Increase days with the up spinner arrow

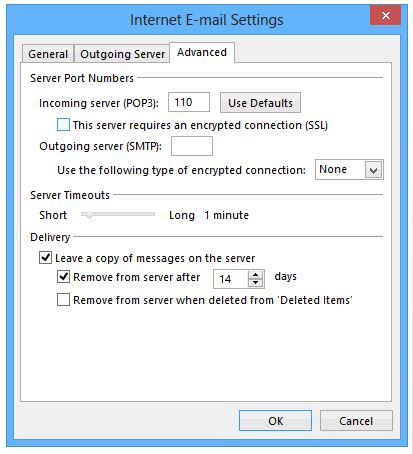(x=255, y=275)
